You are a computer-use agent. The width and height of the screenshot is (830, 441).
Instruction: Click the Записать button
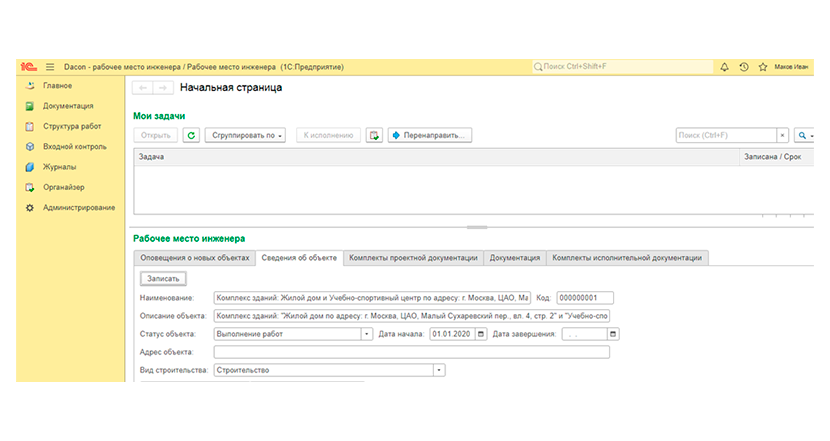(x=163, y=278)
